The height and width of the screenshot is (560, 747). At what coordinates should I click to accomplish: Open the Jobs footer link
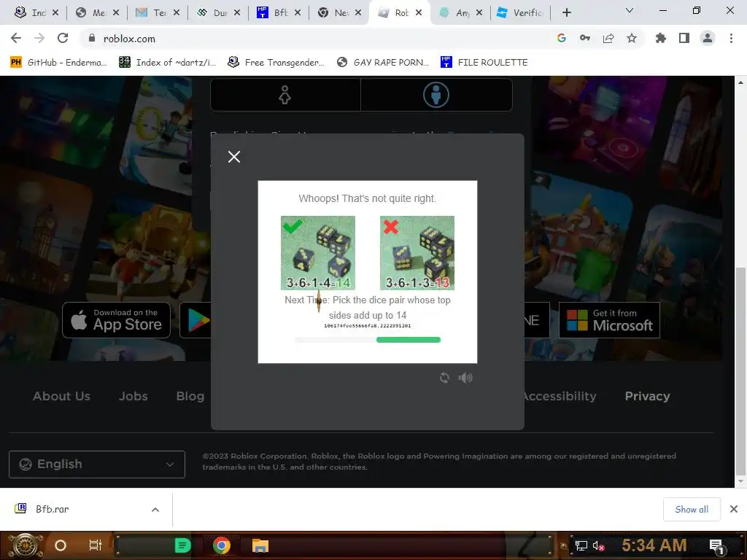pyautogui.click(x=133, y=396)
